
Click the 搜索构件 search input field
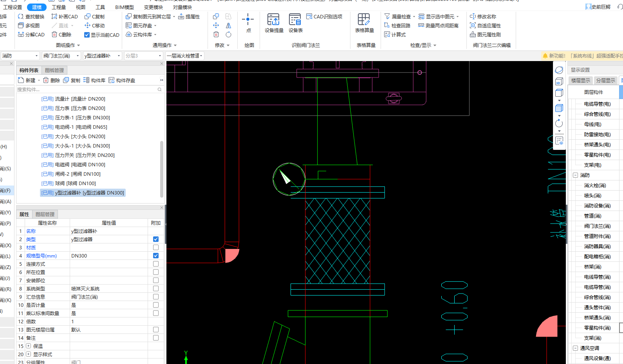(x=86, y=90)
